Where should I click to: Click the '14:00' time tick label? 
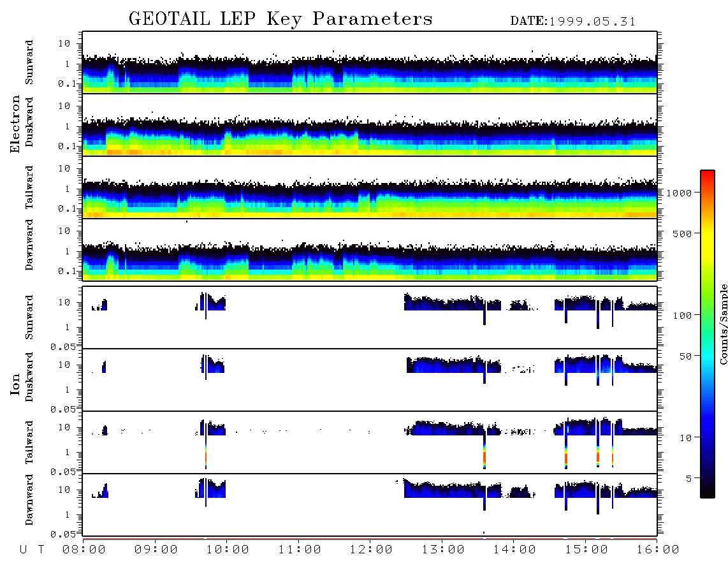pos(514,550)
